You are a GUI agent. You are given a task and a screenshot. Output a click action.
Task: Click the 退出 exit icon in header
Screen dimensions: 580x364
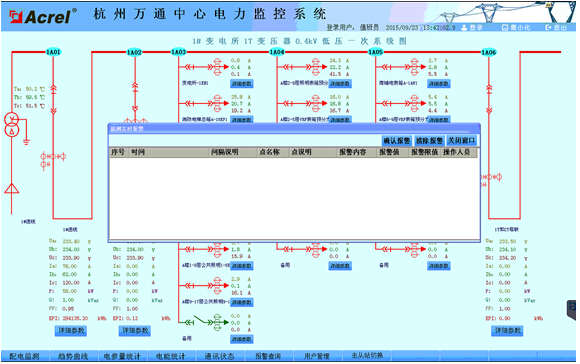(x=549, y=27)
